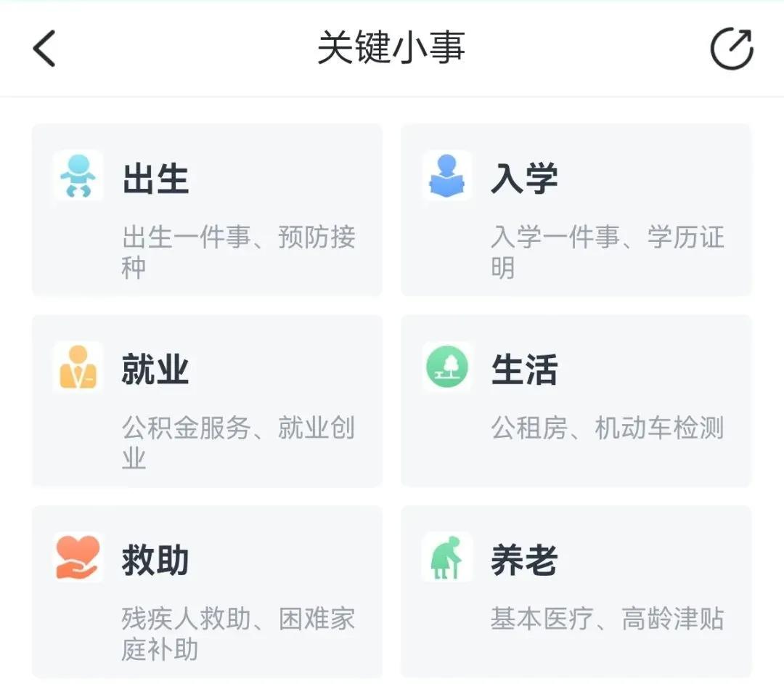Tap the heart-in-hand icon for 救助
Viewport: 784px width, 684px height.
(78, 558)
